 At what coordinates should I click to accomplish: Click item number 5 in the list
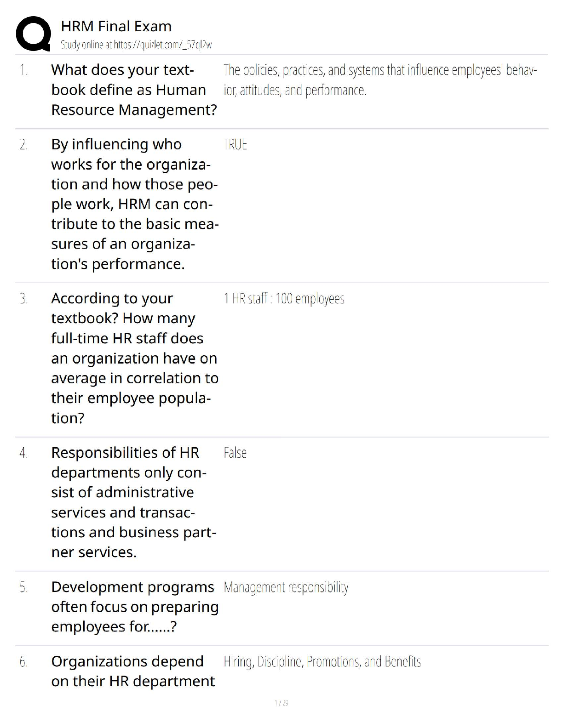click(x=23, y=587)
